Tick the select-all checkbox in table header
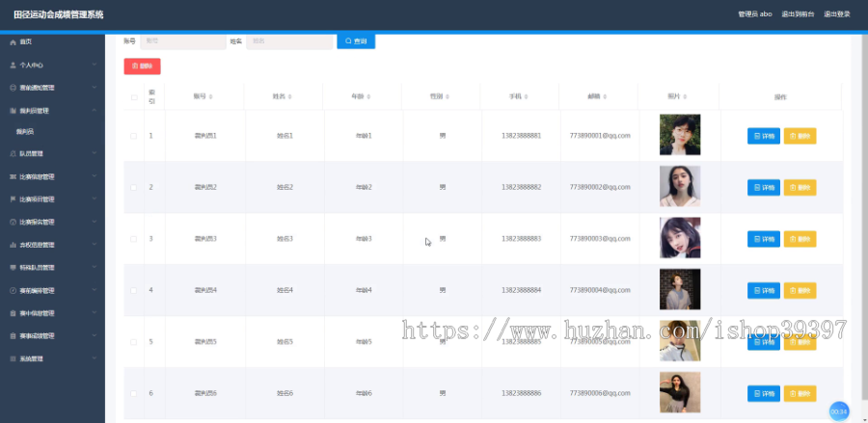 [134, 97]
